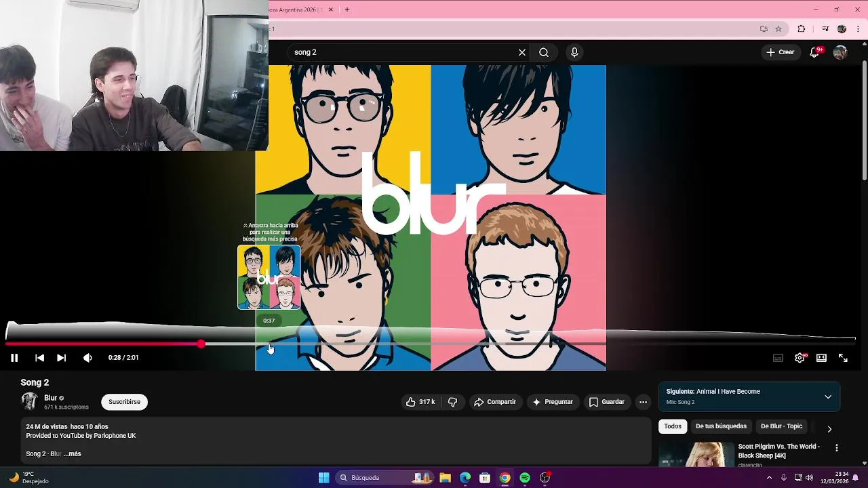
Task: Open a new browser tab
Action: tap(347, 9)
